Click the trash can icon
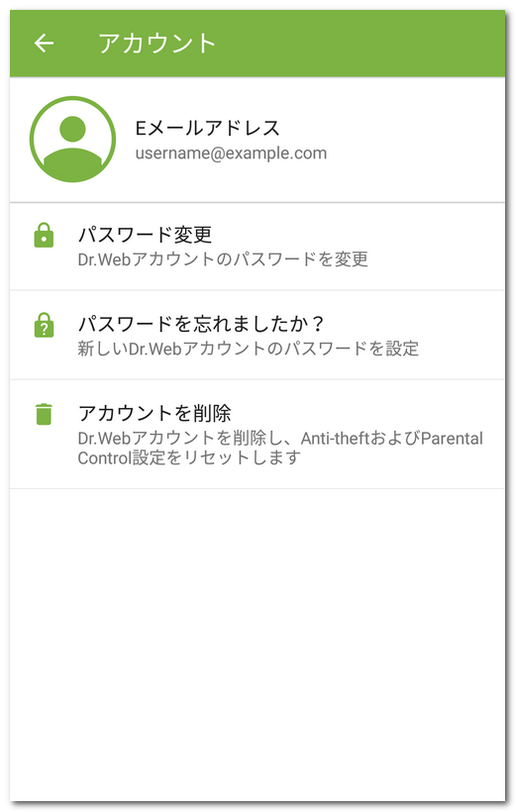 [x=44, y=414]
